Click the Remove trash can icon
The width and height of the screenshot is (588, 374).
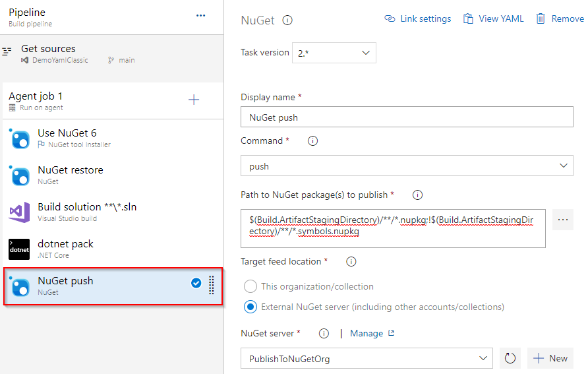[x=541, y=18]
